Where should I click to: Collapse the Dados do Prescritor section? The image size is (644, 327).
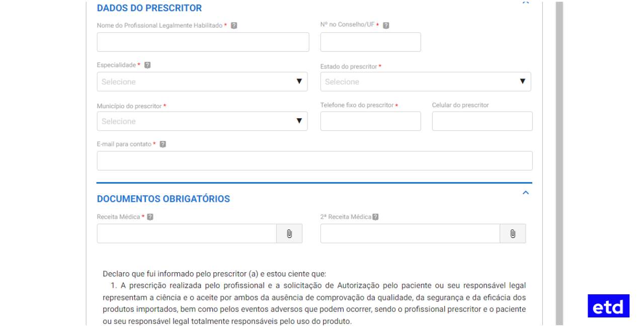coord(526,3)
